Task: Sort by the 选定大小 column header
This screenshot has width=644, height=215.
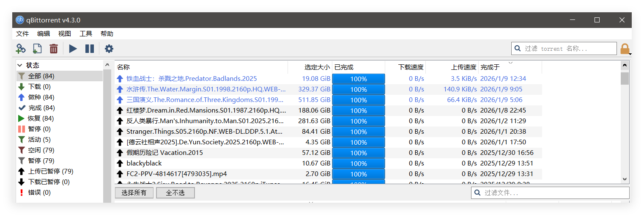Action: click(x=310, y=67)
